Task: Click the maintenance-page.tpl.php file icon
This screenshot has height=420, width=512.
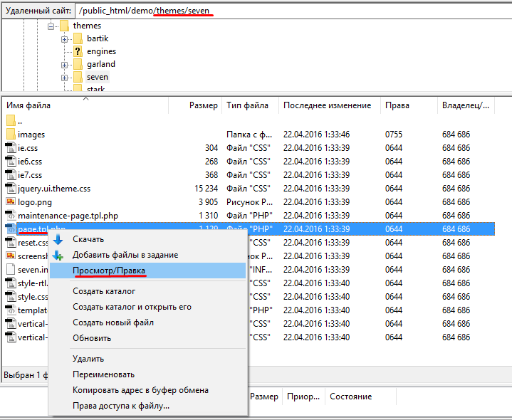Action: [x=11, y=216]
